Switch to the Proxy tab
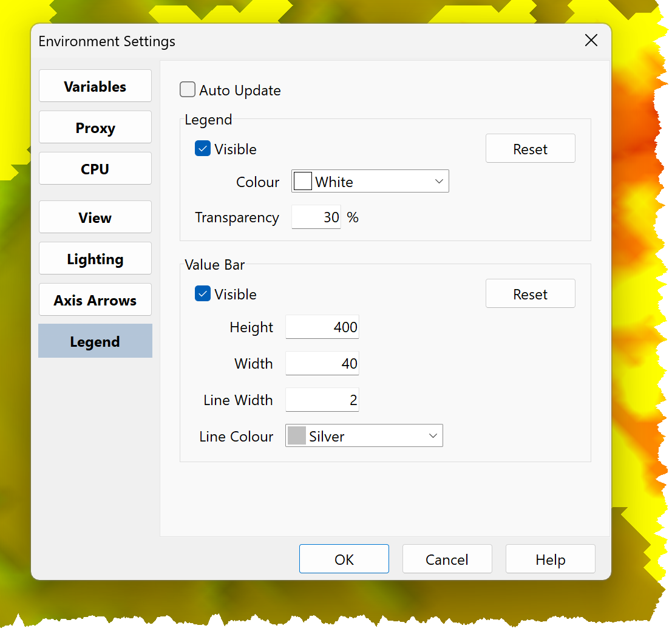This screenshot has width=672, height=631. pyautogui.click(x=95, y=127)
